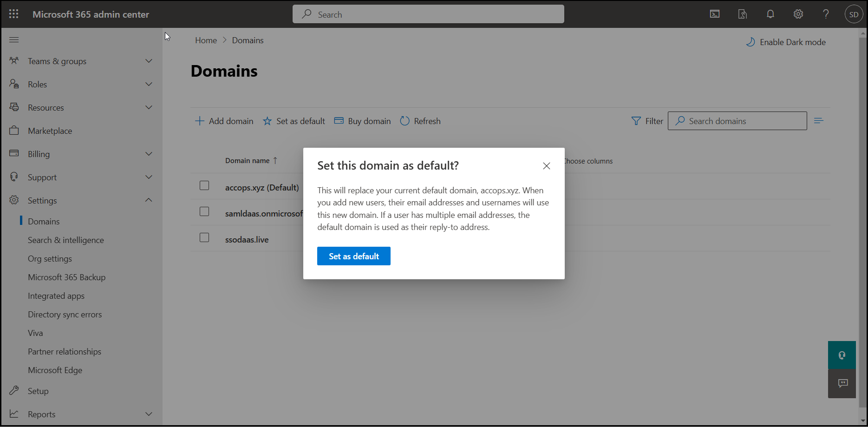
Task: Open the settings gear in top bar
Action: click(x=798, y=14)
